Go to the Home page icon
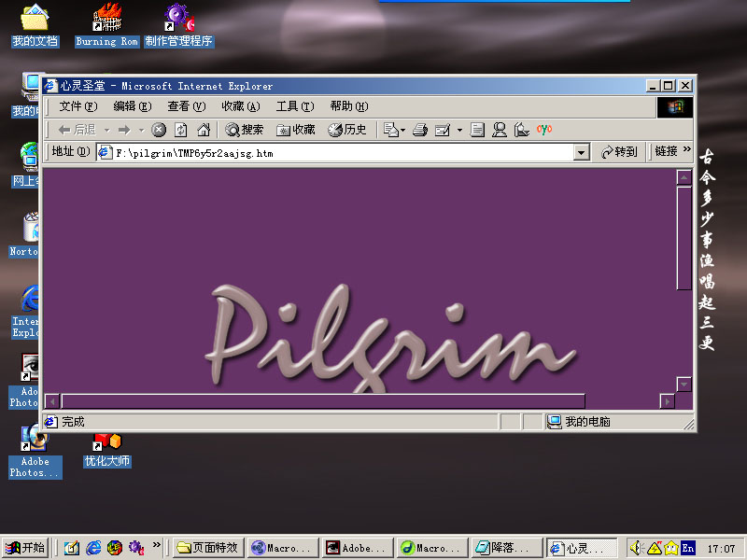The width and height of the screenshot is (747, 560). 202,130
